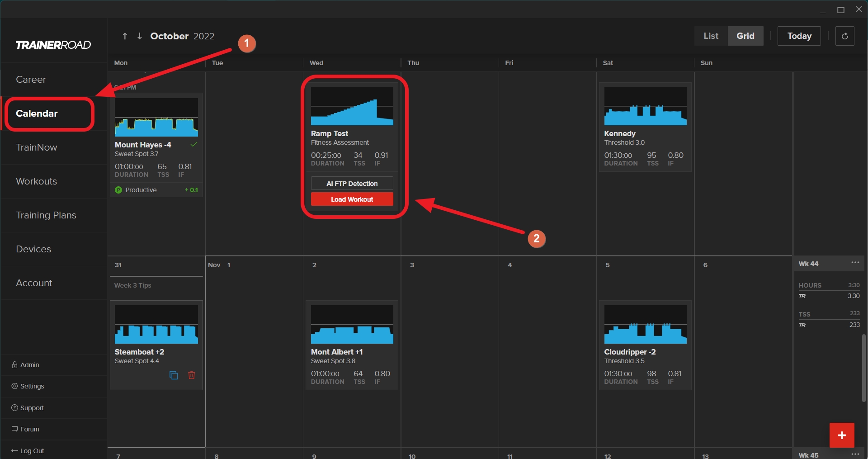Select Ramp Test workout title
The width and height of the screenshot is (868, 459).
pos(329,133)
